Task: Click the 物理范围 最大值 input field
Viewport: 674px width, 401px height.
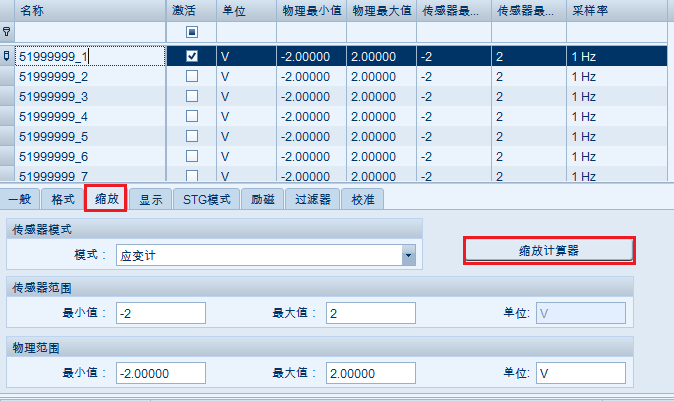Action: (371, 373)
